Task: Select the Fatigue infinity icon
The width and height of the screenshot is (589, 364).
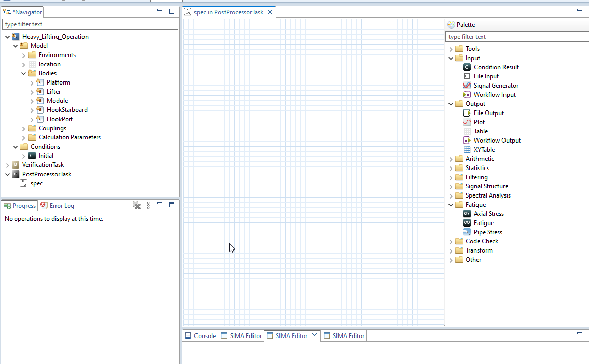Action: point(467,223)
